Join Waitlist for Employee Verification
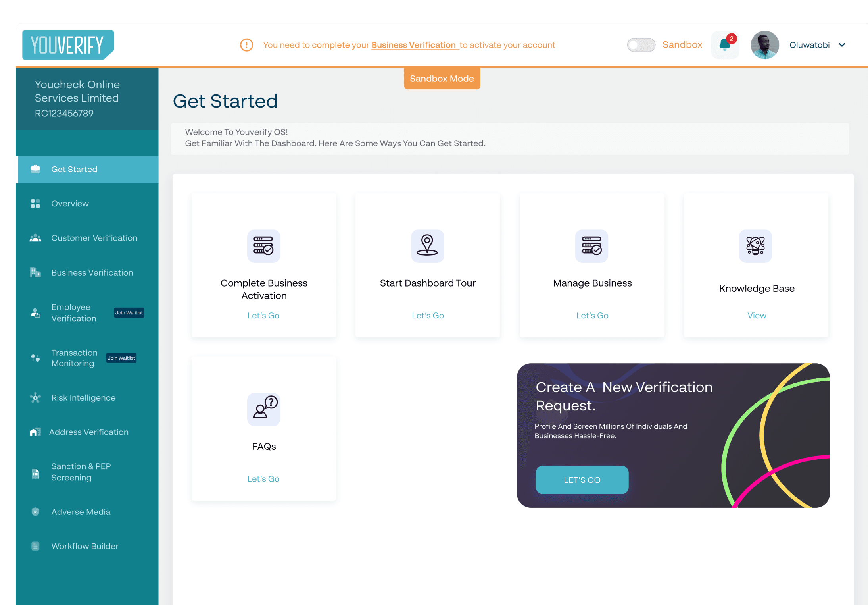 [x=129, y=313]
